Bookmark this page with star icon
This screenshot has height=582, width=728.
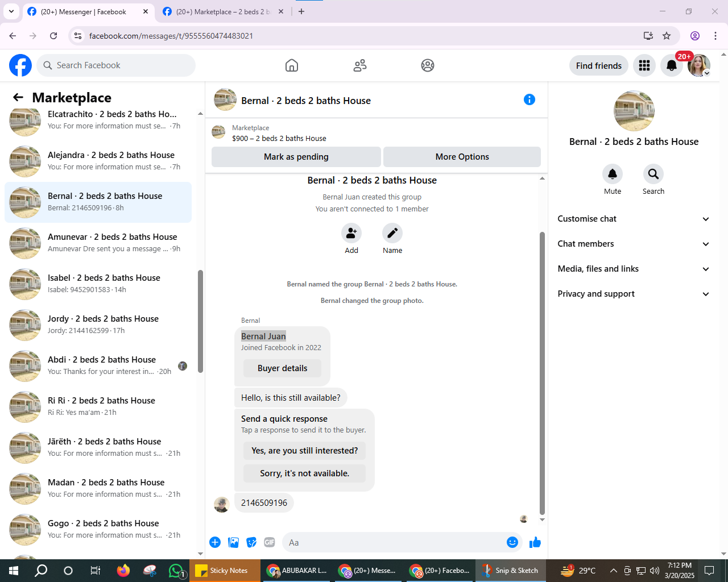667,36
